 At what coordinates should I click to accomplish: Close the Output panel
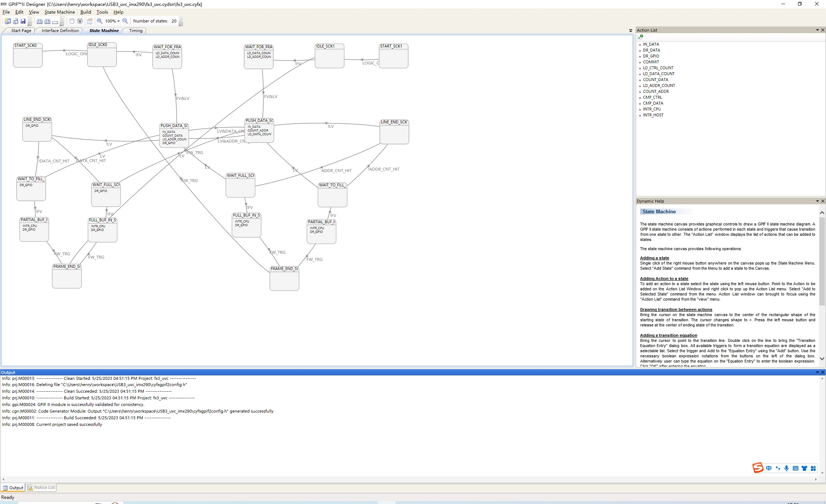[823, 372]
